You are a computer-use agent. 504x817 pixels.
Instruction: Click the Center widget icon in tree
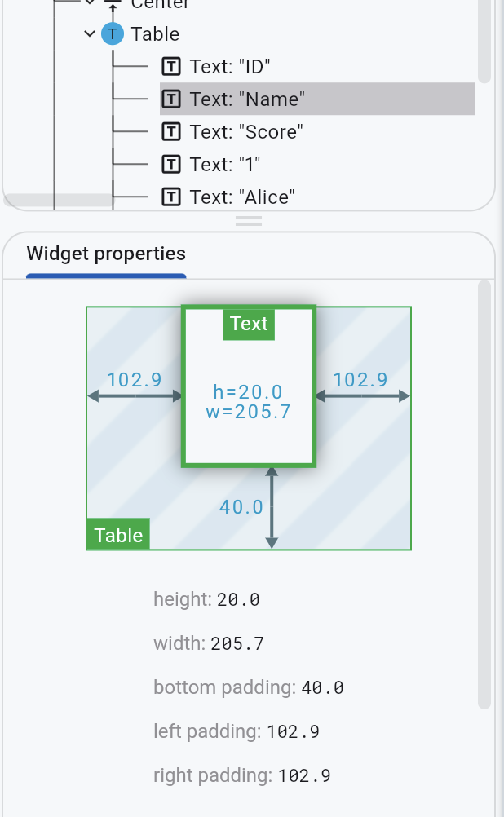coord(113,4)
